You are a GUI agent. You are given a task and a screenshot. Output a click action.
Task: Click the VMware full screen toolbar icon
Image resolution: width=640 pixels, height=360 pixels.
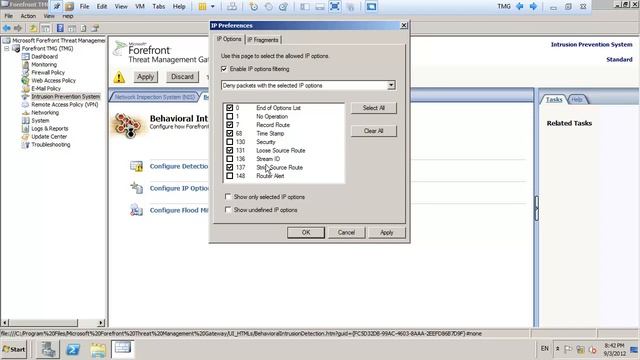coord(335,7)
